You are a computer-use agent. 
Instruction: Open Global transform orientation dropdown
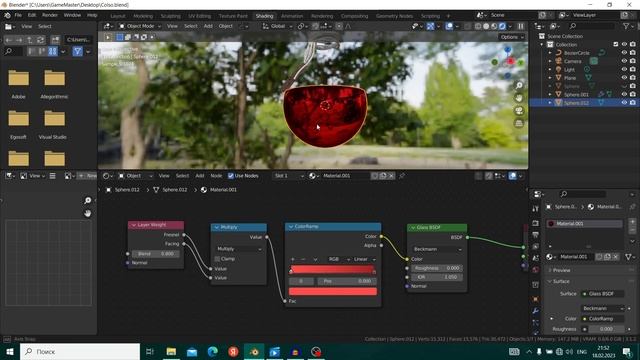click(277, 26)
